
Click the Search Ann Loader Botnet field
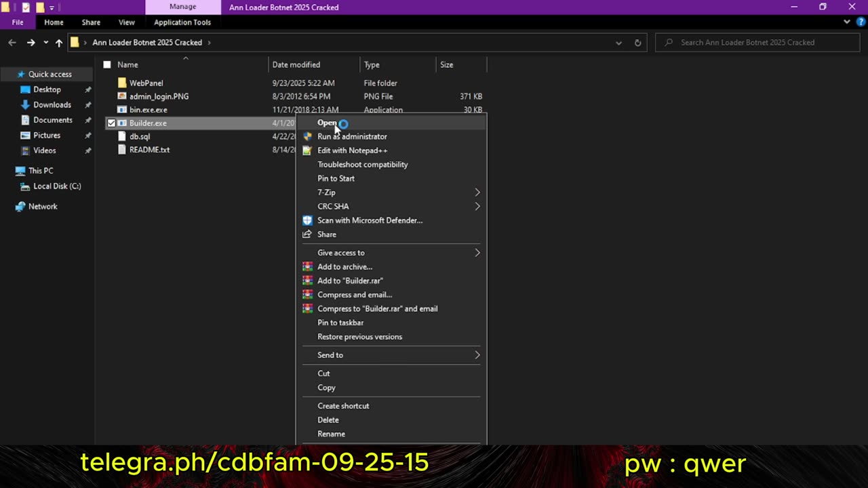click(x=758, y=42)
